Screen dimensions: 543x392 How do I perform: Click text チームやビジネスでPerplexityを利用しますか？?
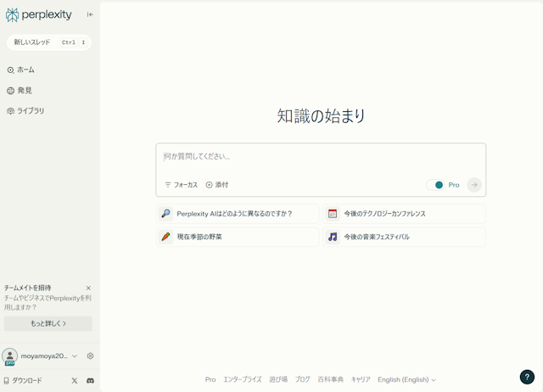[48, 303]
